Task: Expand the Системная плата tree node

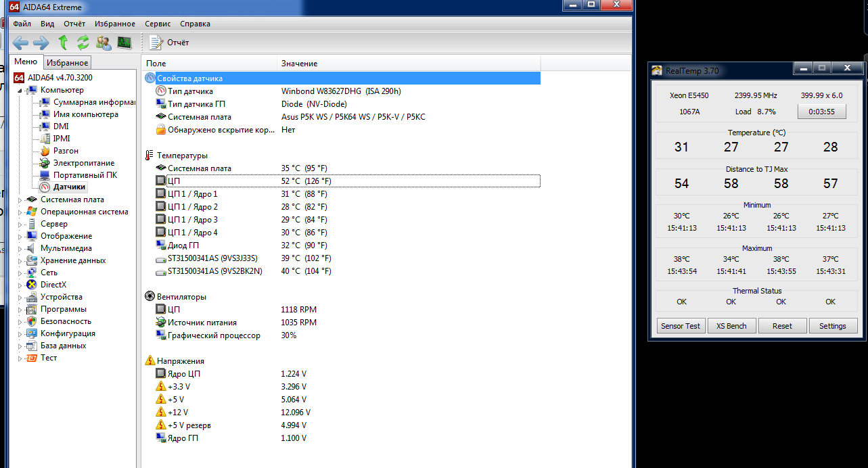Action: (x=20, y=200)
